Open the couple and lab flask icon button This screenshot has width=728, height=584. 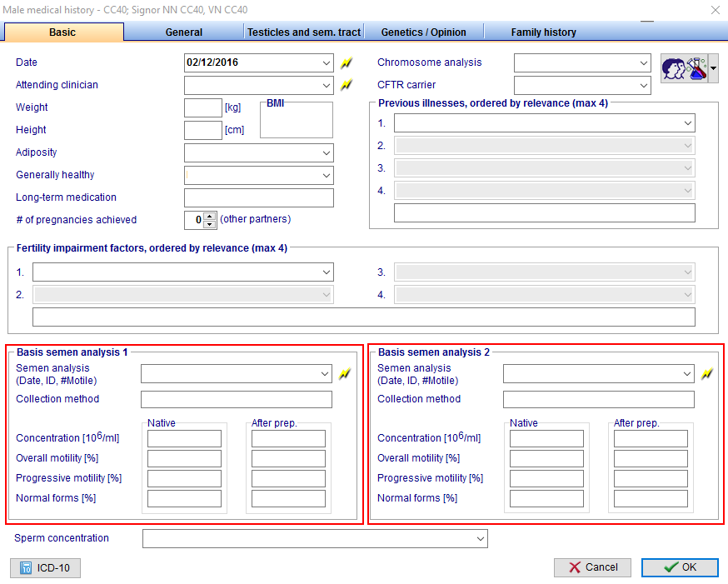pyautogui.click(x=684, y=68)
